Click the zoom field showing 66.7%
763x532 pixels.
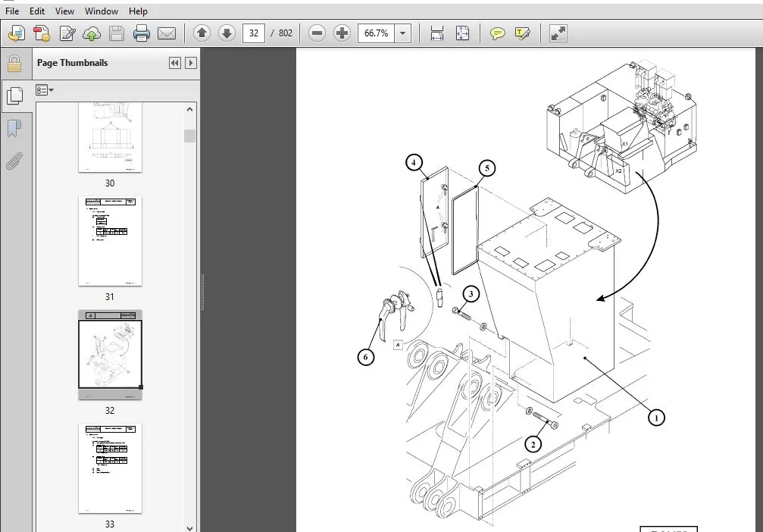(x=376, y=33)
